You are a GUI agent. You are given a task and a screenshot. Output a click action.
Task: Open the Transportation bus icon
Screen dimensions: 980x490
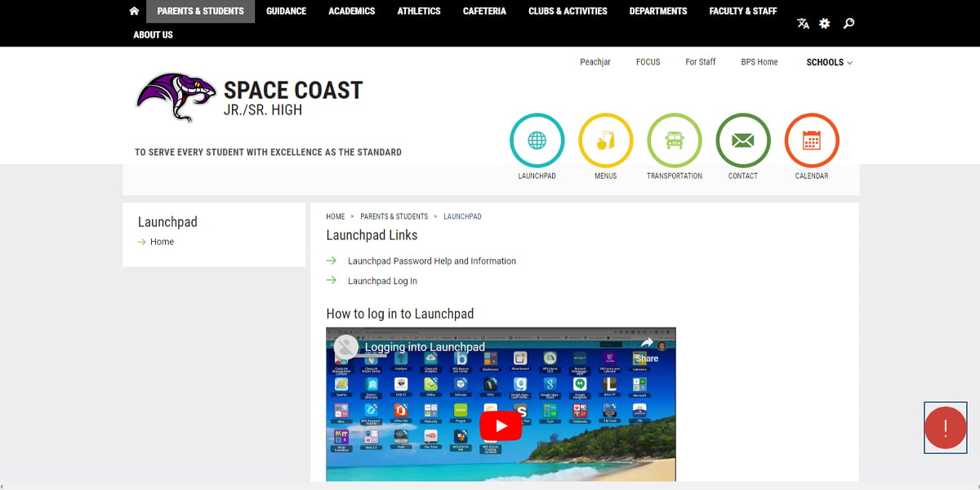[675, 140]
